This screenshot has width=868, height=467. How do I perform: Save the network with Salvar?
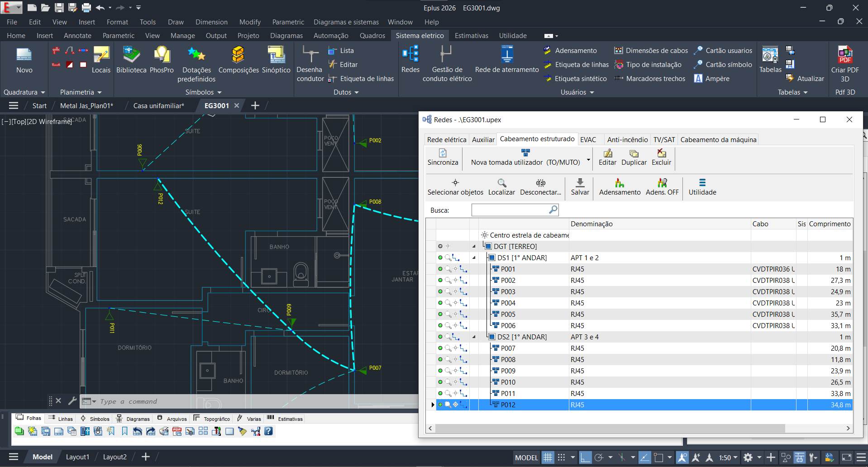coord(580,186)
